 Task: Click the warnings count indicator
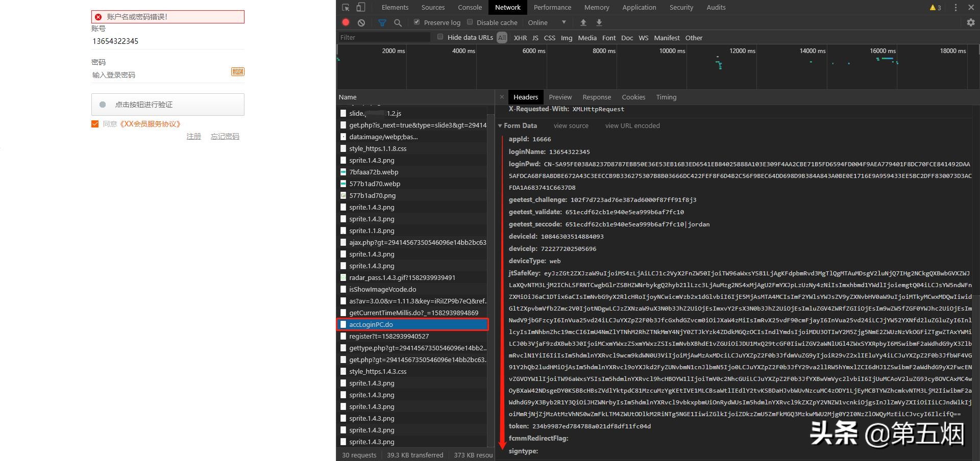click(x=935, y=8)
